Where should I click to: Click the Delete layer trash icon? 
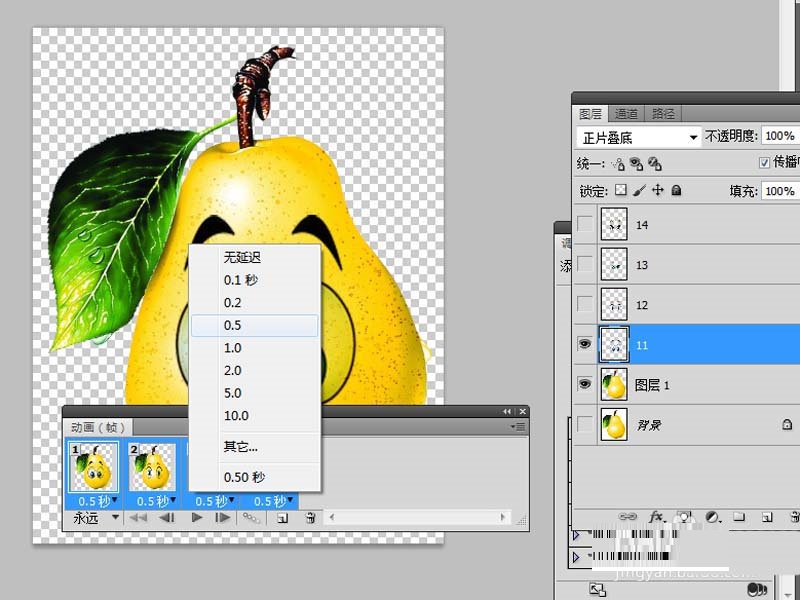793,516
